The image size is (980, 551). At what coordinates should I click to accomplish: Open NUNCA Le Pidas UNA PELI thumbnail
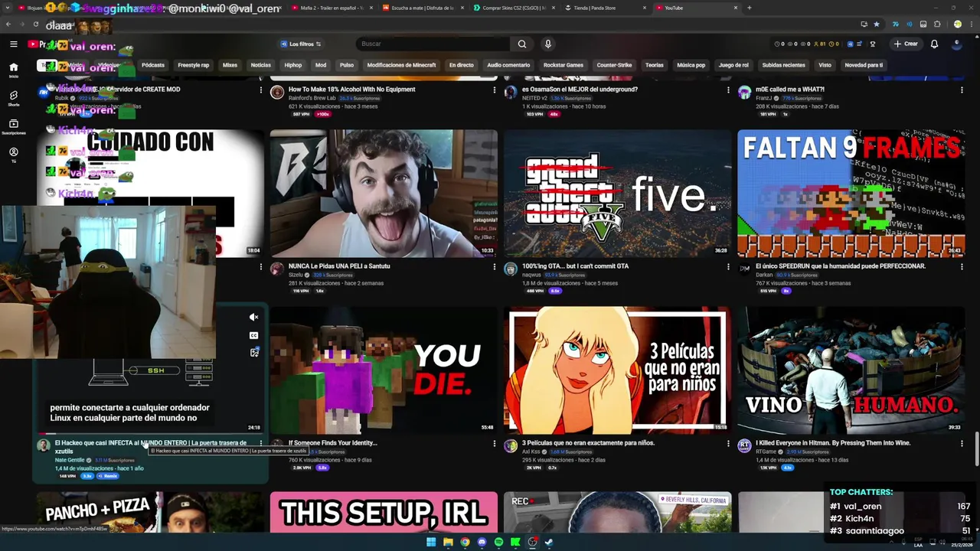[384, 194]
